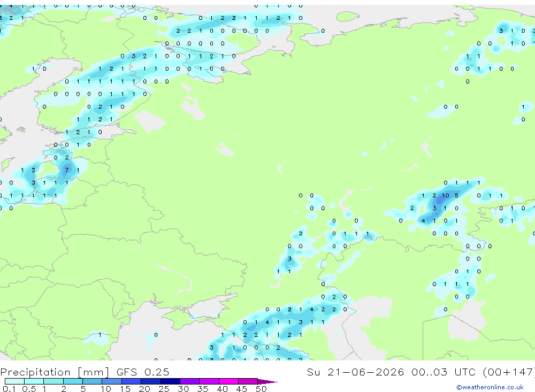Image resolution: width=535 pixels, height=392 pixels.
Task: Pick the 25–30 mm dark navy swatch
Action: [170, 381]
